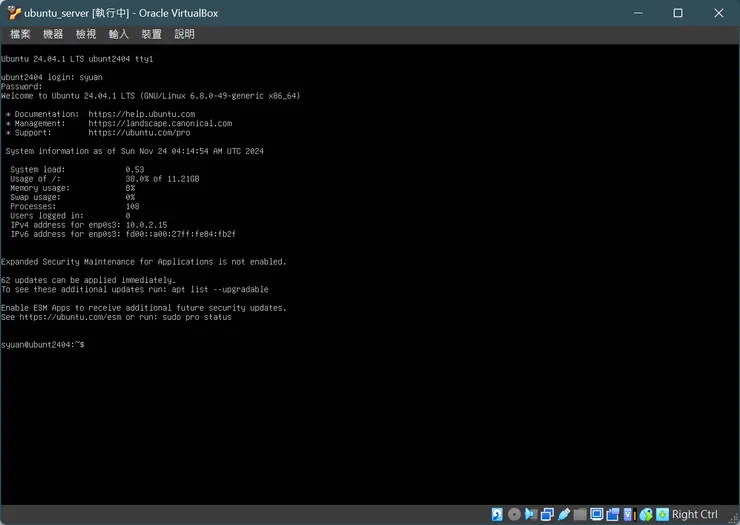740x525 pixels.
Task: Click the syuan@ubunt2404 shell prompt
Action: tap(43, 345)
